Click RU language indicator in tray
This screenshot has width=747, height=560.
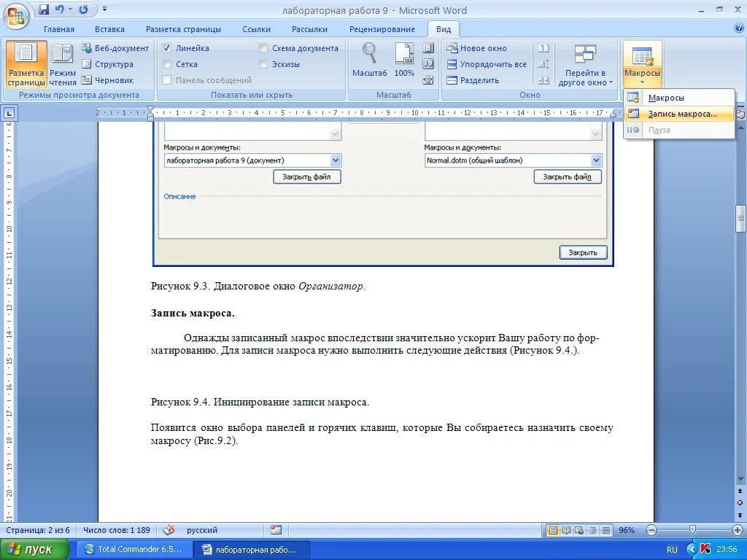(x=672, y=550)
